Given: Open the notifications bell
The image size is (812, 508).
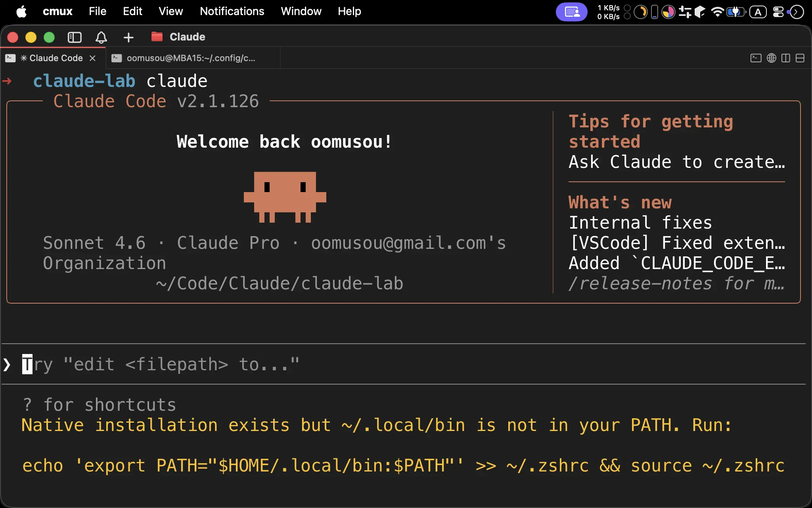Looking at the screenshot, I should click(x=101, y=37).
